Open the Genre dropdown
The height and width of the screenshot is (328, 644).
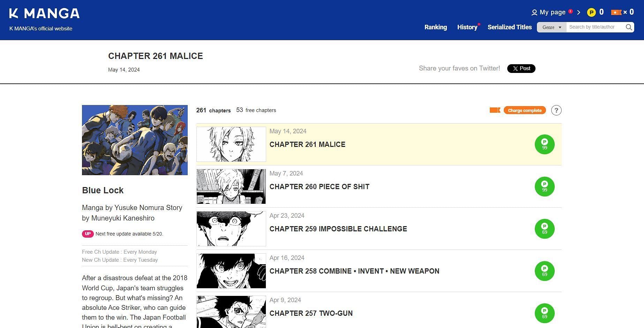pos(552,27)
